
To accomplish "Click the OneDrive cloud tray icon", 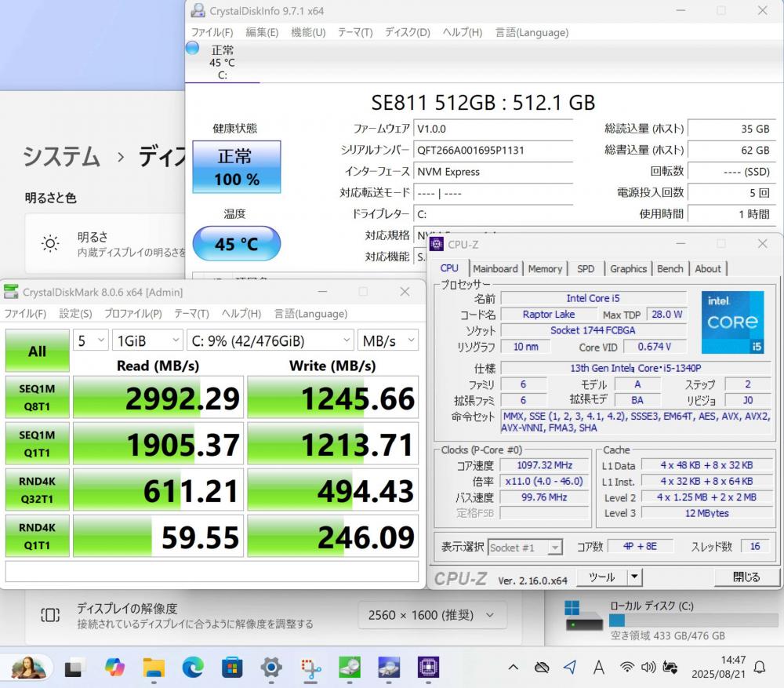I will [x=542, y=668].
